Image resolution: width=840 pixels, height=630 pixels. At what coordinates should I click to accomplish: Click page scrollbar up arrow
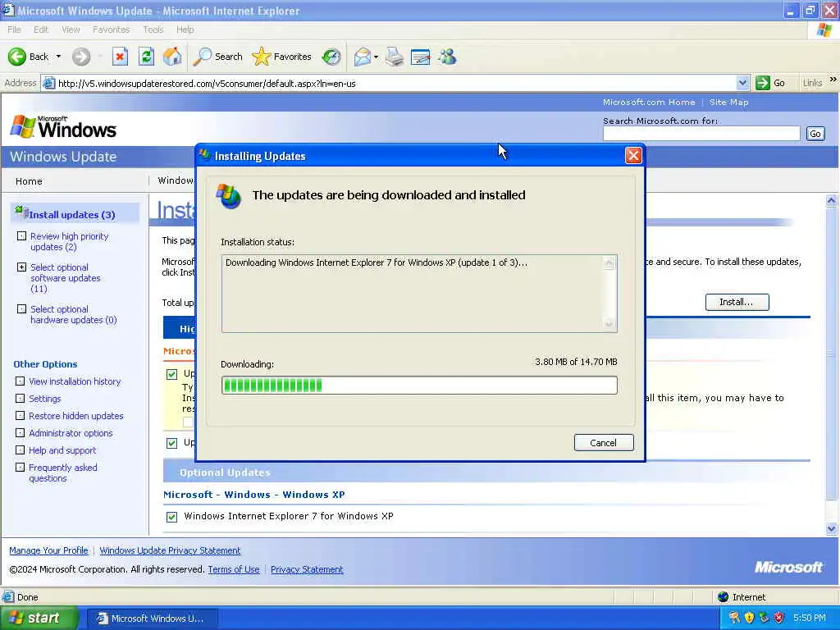pyautogui.click(x=832, y=201)
